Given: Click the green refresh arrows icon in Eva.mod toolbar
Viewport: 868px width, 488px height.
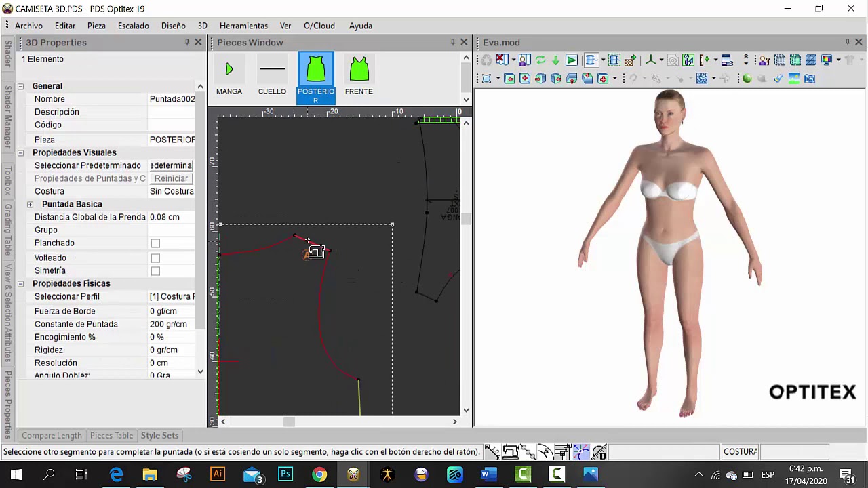Looking at the screenshot, I should [x=540, y=60].
